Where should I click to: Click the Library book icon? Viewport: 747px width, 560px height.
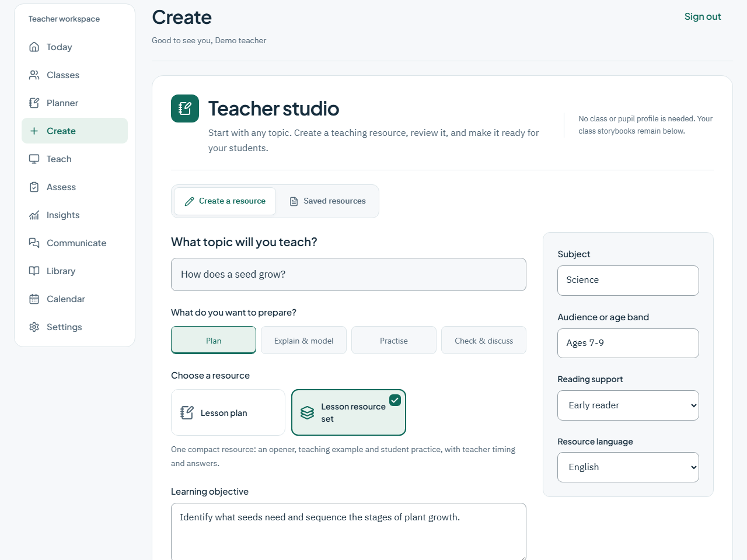[x=34, y=271]
